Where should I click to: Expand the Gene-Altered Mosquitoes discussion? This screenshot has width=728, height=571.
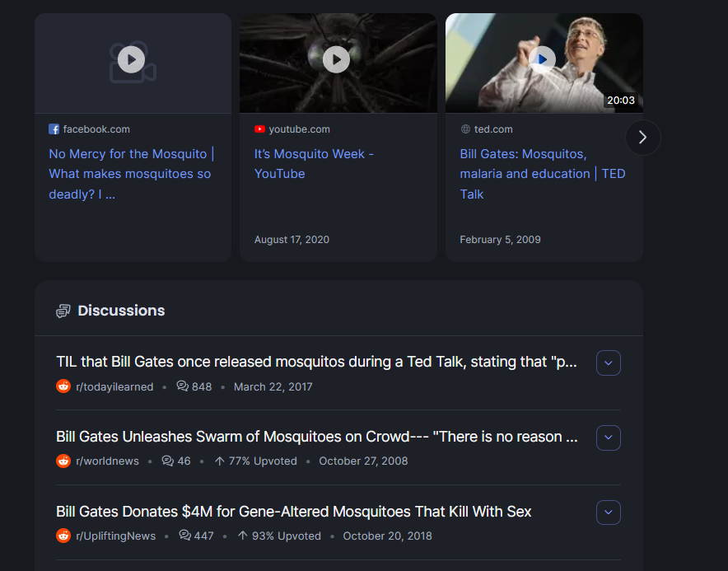click(609, 512)
